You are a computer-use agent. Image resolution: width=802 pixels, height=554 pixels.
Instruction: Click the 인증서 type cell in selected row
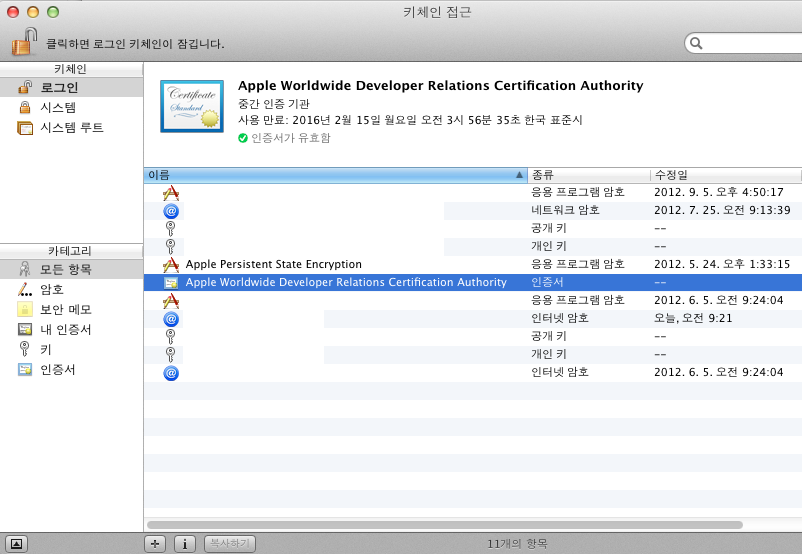[x=547, y=282]
